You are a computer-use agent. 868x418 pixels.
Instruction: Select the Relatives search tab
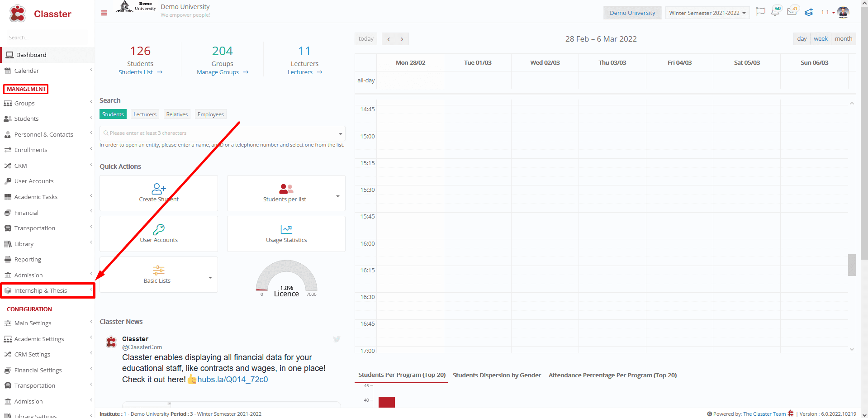tap(177, 114)
